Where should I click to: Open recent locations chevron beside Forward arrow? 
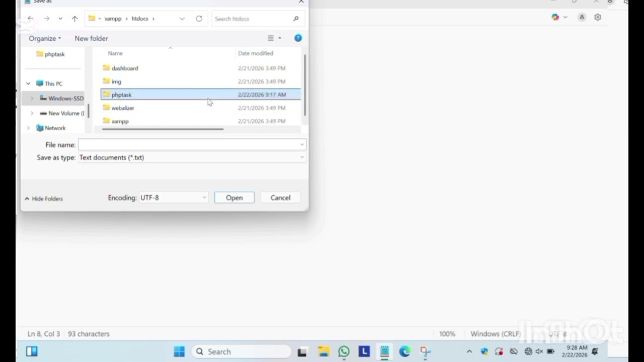pos(60,19)
